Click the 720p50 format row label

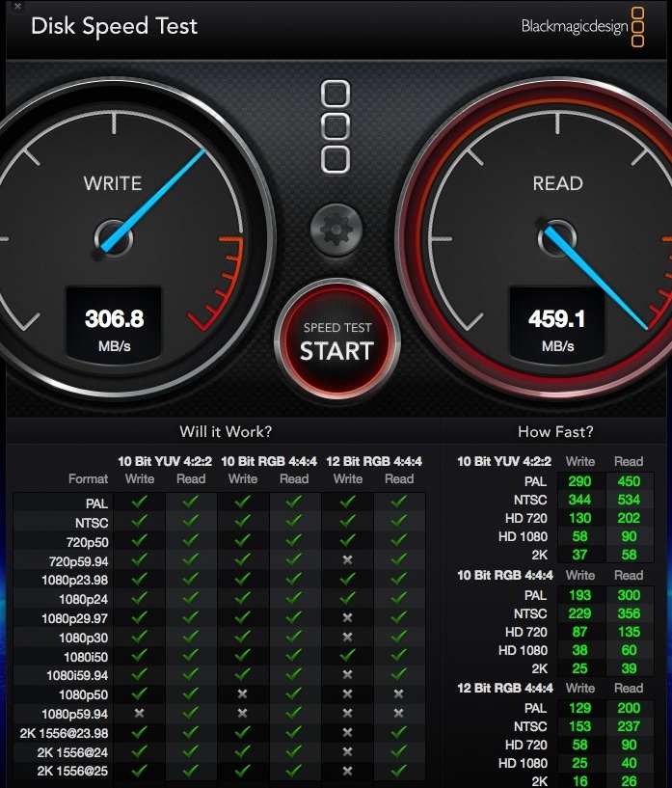point(87,542)
